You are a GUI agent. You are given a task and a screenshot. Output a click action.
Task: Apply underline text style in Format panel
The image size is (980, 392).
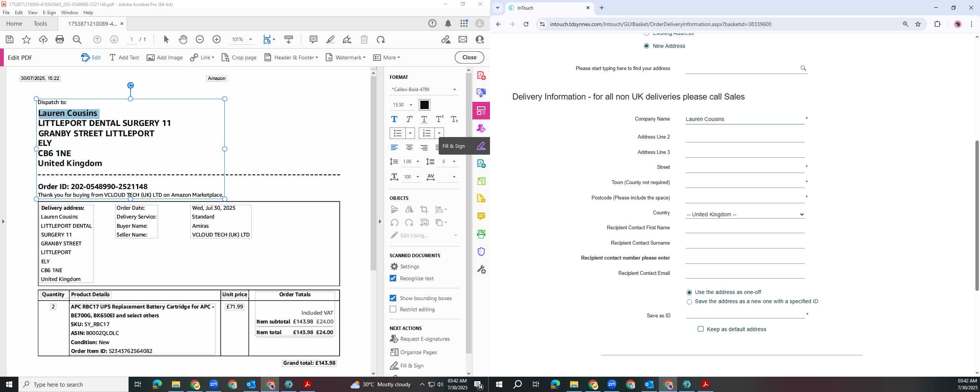click(424, 119)
